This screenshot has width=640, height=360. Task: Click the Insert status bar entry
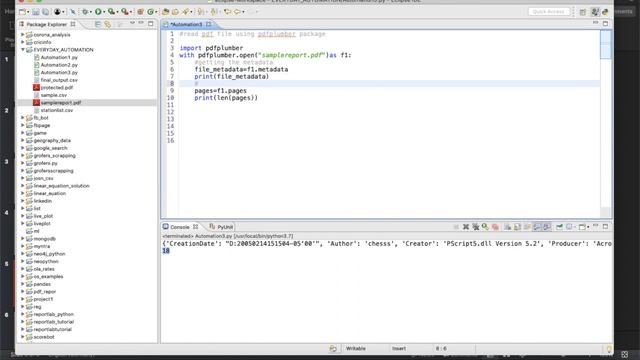tap(399, 349)
